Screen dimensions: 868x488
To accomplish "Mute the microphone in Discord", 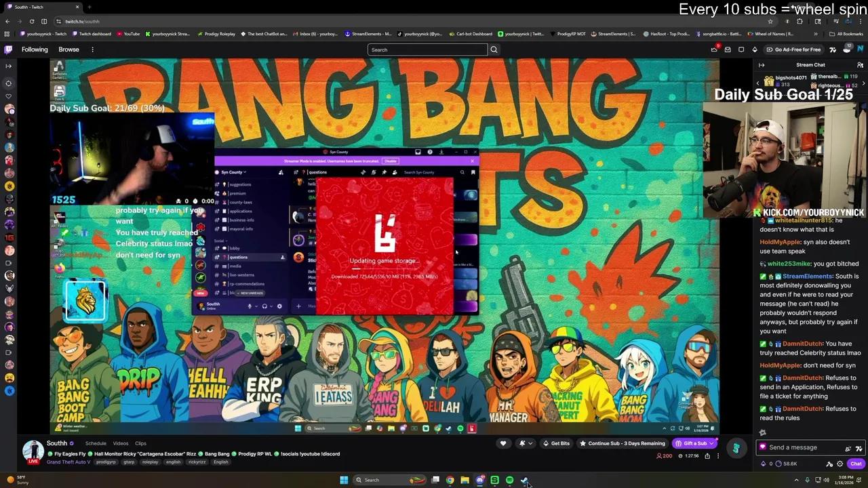I will 249,306.
